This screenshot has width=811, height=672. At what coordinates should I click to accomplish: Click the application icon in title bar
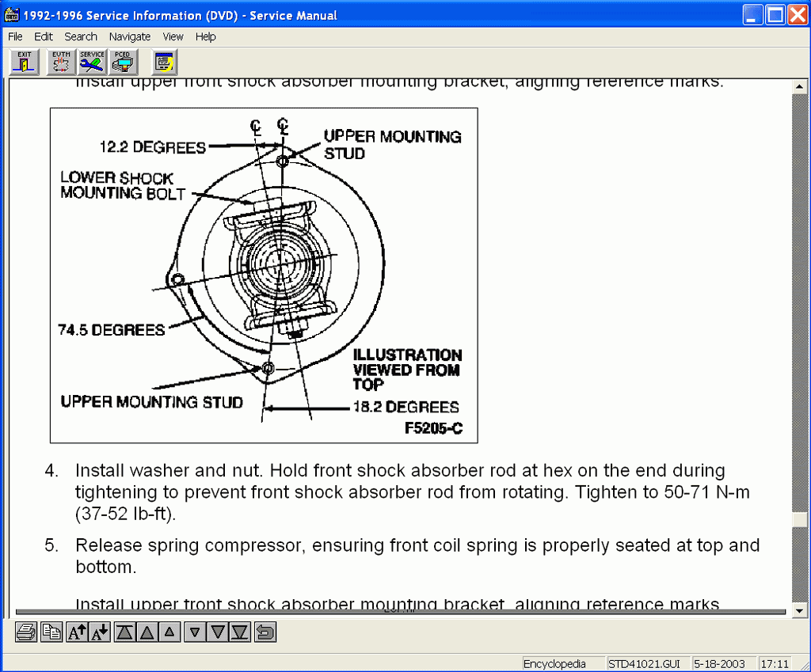(x=11, y=14)
